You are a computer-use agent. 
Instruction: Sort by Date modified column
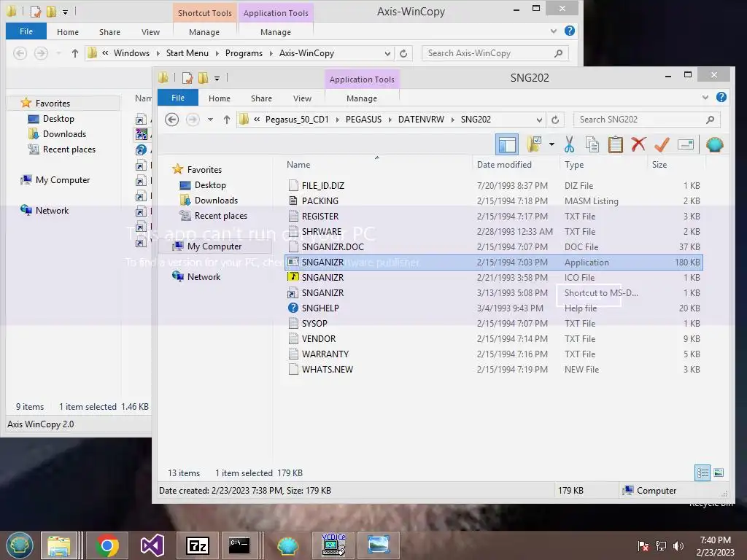click(x=504, y=165)
